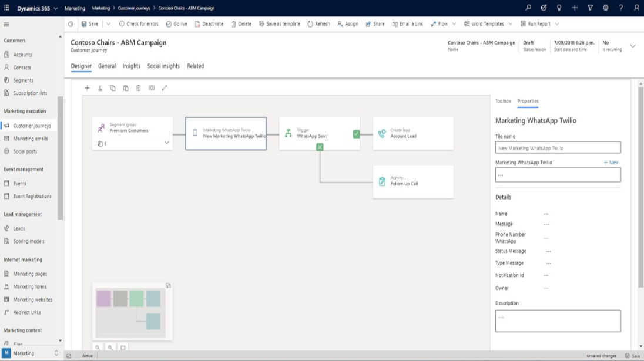The height and width of the screenshot is (361, 644).
Task: Click the copy icon in designer toolbar
Action: [113, 88]
